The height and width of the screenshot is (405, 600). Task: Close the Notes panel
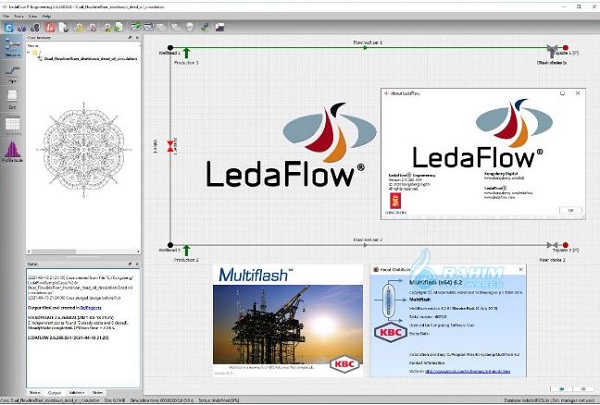[137, 264]
